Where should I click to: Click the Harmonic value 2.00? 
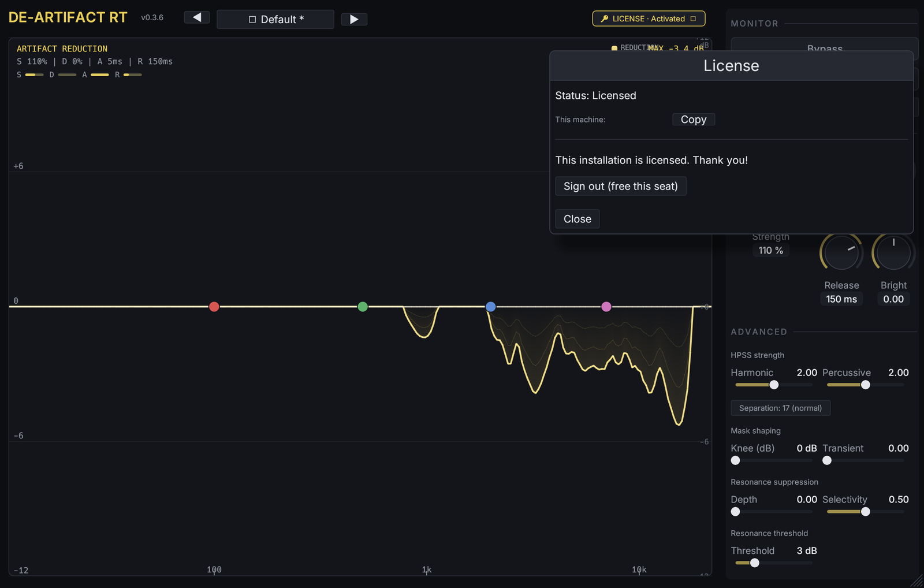coord(807,373)
